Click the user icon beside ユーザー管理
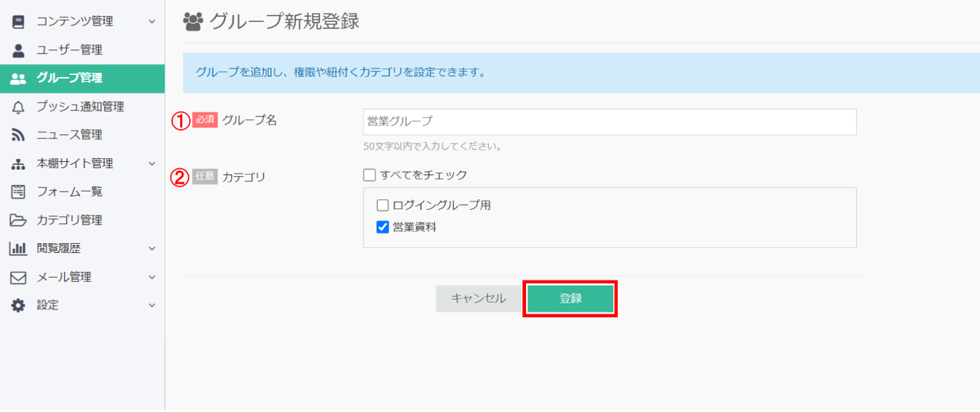 tap(18, 49)
